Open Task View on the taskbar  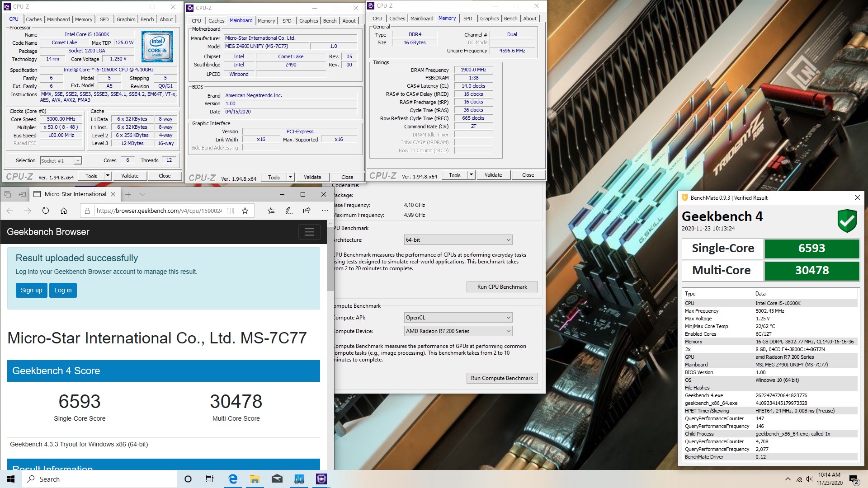210,479
